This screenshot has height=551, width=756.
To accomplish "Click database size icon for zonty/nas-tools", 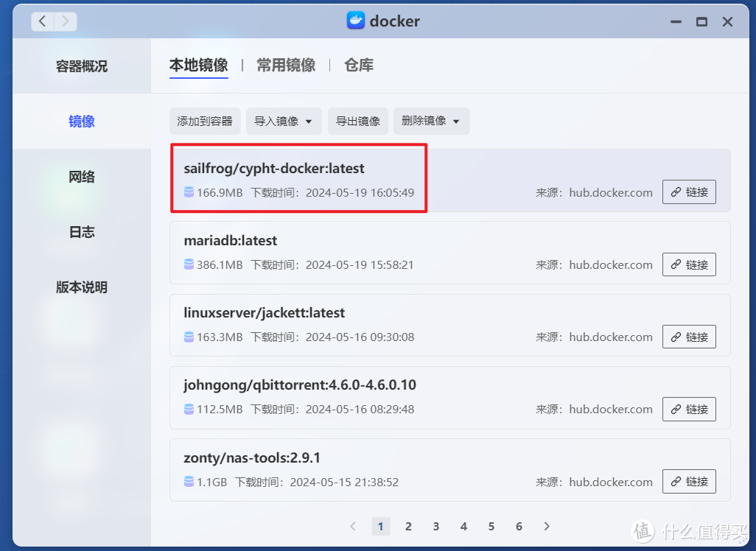I will click(x=189, y=482).
